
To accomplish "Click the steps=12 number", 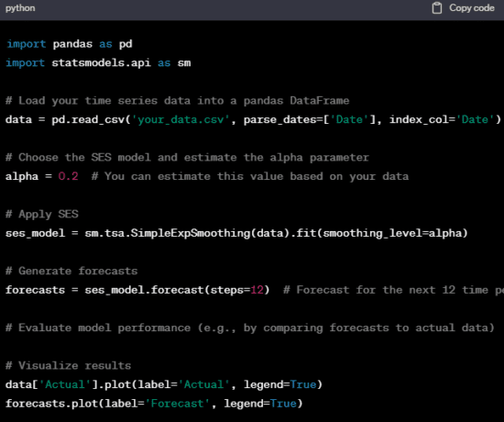I will coord(257,290).
